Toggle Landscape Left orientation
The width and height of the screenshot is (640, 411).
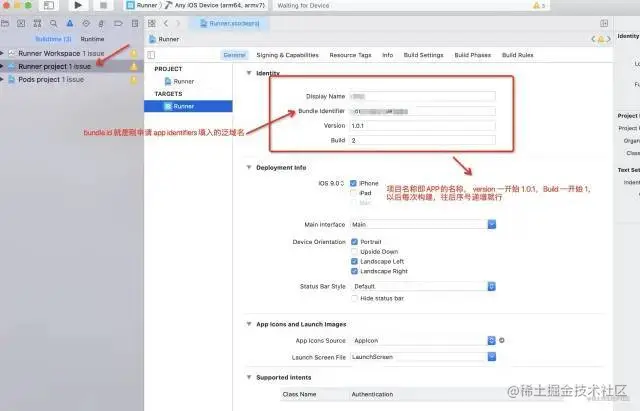click(x=354, y=261)
